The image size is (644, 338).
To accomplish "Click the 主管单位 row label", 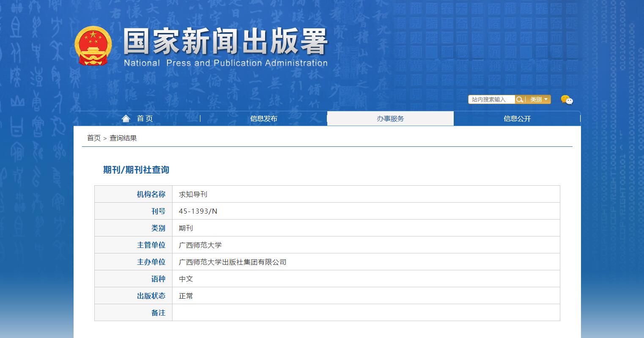I will [151, 245].
